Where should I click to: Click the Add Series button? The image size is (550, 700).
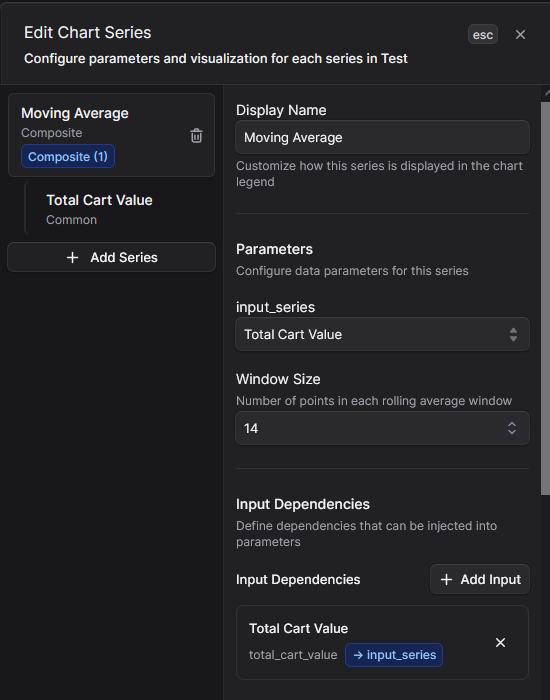tap(111, 257)
